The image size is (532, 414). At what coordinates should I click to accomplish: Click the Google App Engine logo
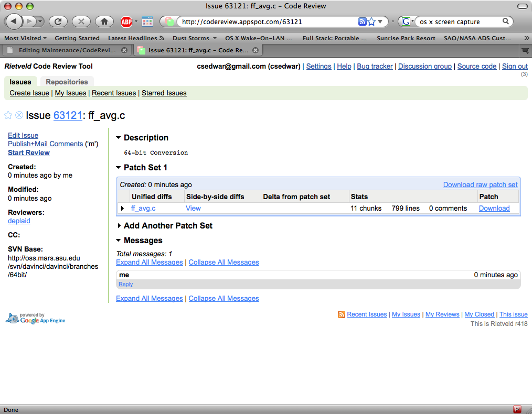35,318
